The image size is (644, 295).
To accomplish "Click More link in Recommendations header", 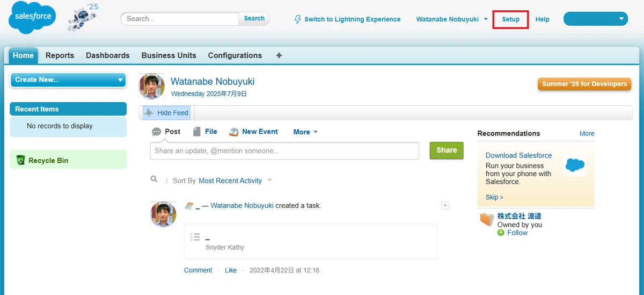I will 587,133.
